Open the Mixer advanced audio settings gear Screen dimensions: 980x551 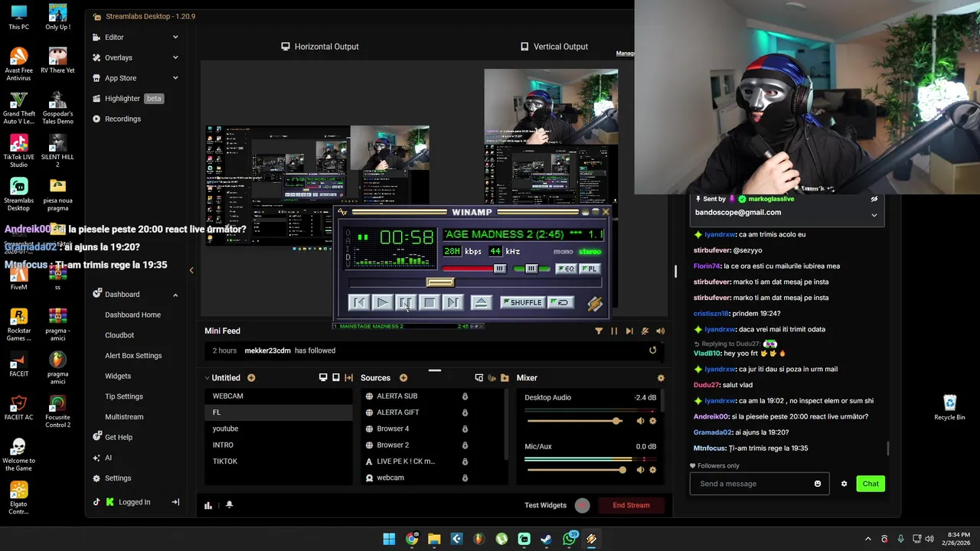point(661,378)
